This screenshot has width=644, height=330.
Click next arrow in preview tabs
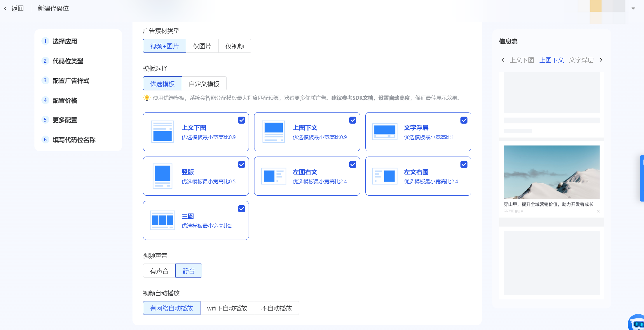[601, 60]
